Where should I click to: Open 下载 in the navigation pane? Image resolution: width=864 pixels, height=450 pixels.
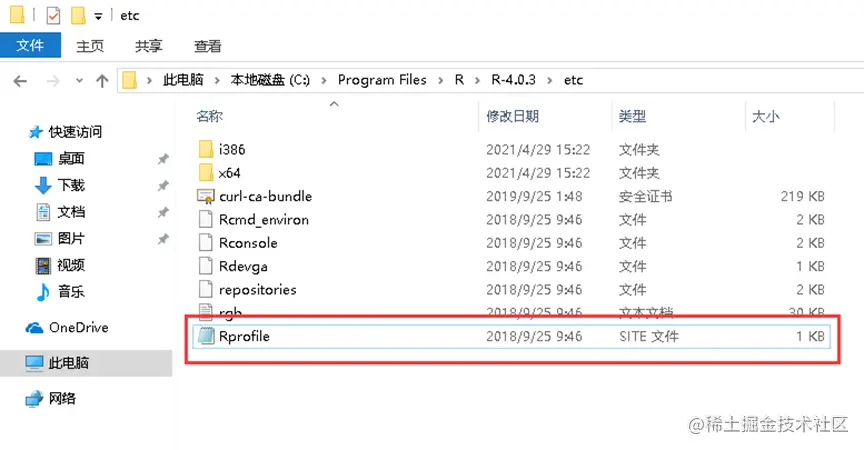(71, 185)
